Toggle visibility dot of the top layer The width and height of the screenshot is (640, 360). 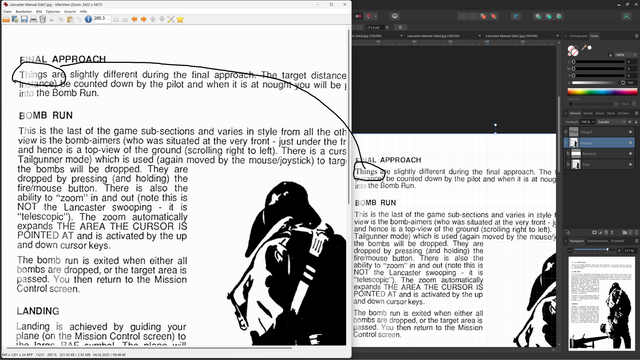pos(631,132)
